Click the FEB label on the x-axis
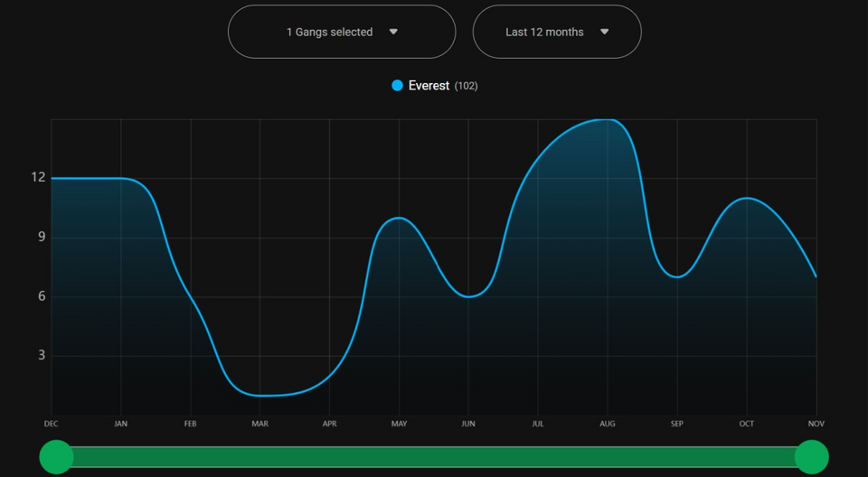The height and width of the screenshot is (477, 868). [x=191, y=424]
